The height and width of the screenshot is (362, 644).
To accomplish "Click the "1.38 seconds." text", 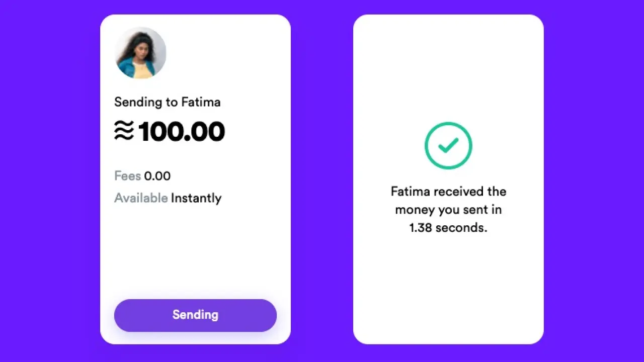I will [x=448, y=227].
